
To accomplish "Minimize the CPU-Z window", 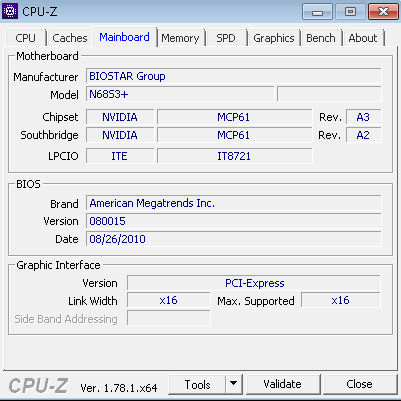I will pyautogui.click(x=317, y=12).
